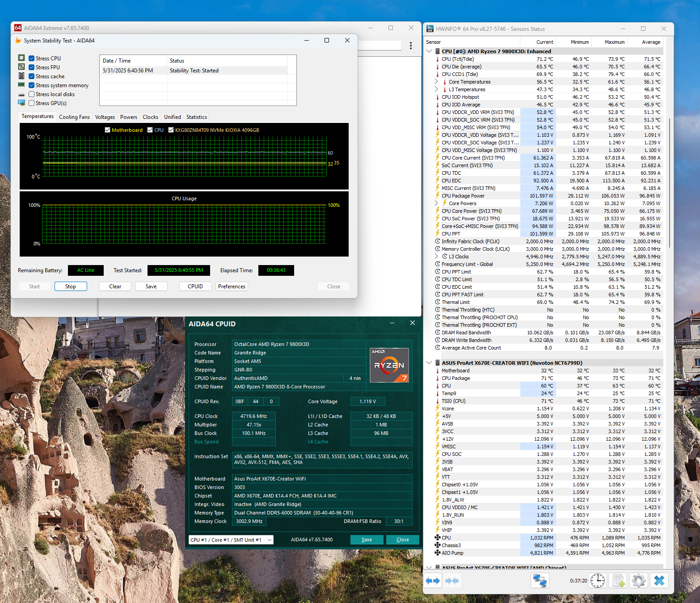Viewport: 700px width, 603px height.
Task: Click HWiNFO blue X close sensors button
Action: pyautogui.click(x=659, y=581)
